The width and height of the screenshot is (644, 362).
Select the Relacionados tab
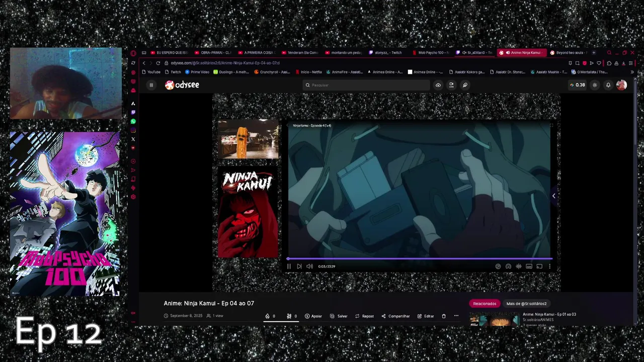[485, 304]
